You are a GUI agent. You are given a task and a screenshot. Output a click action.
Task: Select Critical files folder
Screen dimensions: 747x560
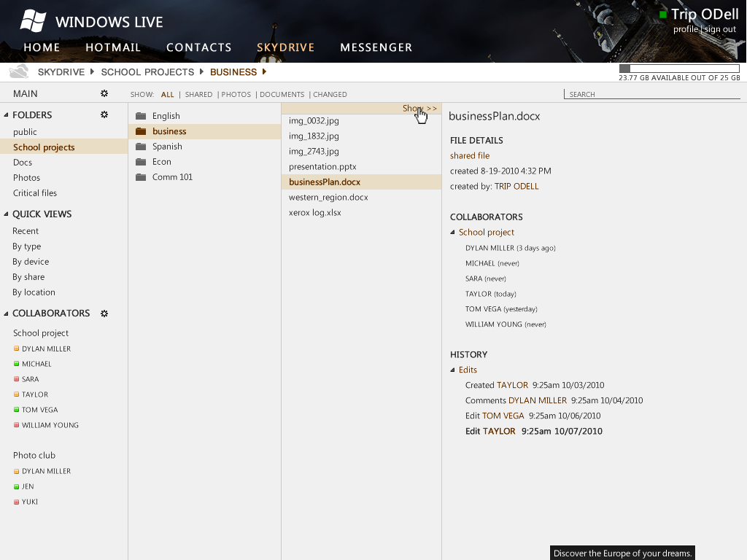click(x=35, y=192)
